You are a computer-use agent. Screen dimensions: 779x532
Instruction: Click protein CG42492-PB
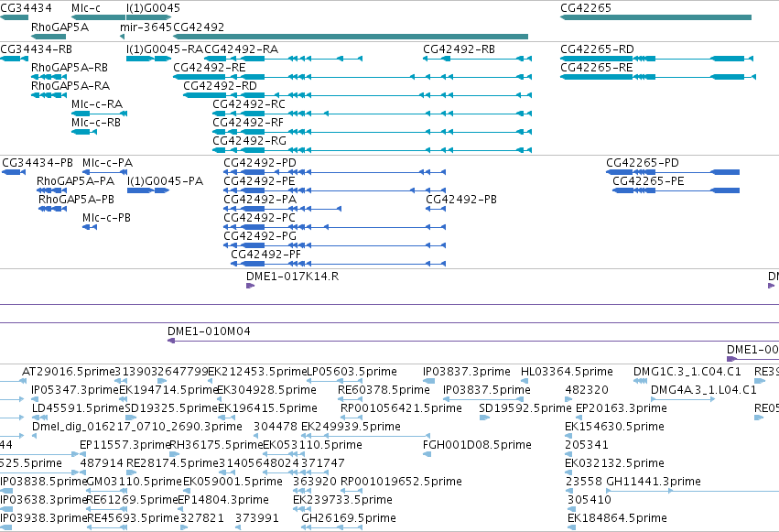pyautogui.click(x=436, y=209)
